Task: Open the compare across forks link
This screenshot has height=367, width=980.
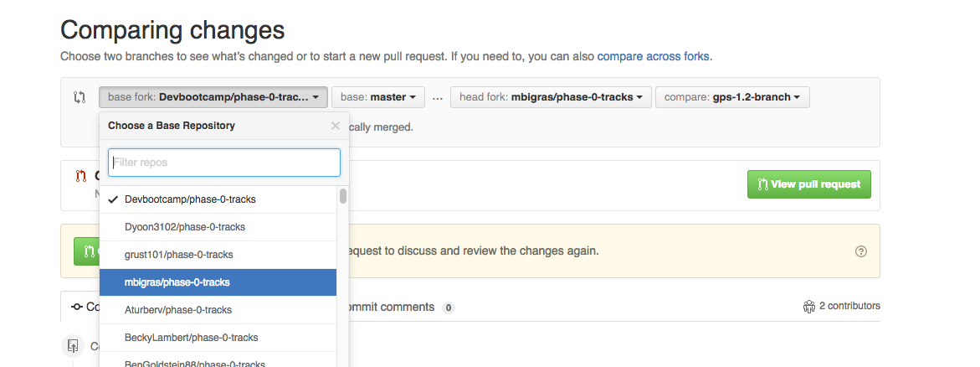Action: 653,56
